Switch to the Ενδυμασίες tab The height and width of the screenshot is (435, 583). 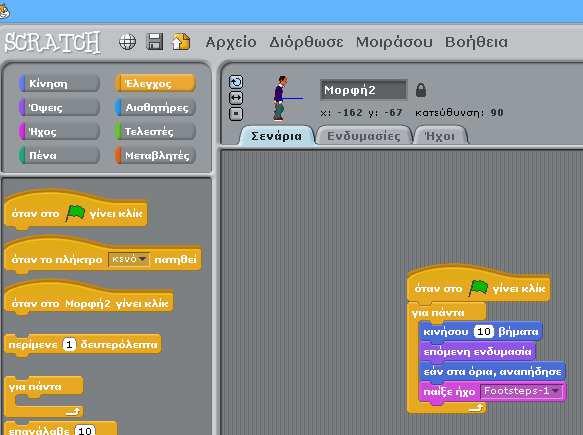point(364,136)
